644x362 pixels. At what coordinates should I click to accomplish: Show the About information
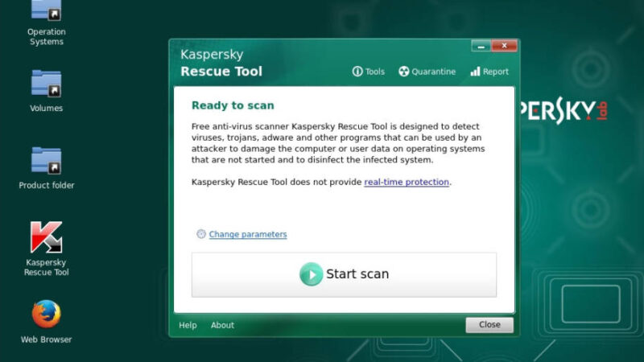(222, 325)
